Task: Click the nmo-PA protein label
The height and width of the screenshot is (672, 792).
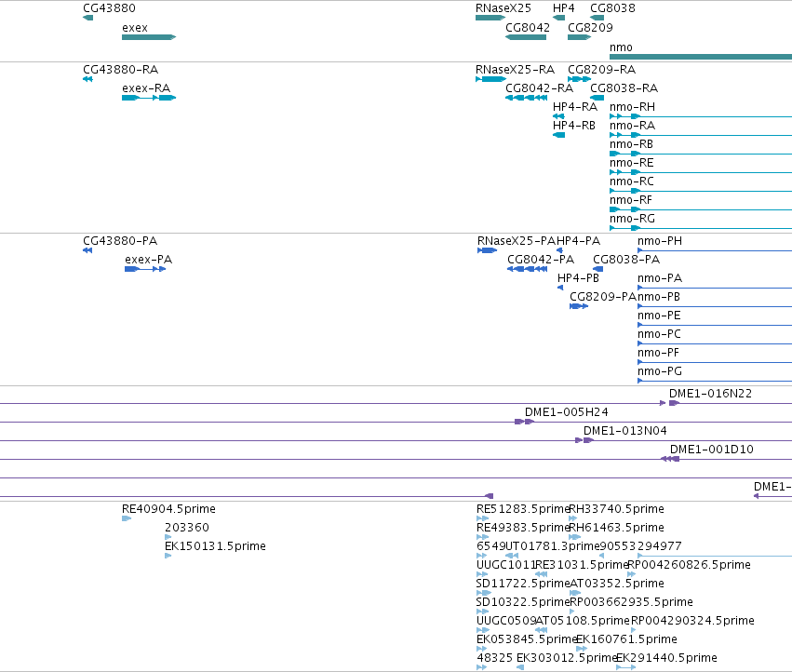Action: (660, 278)
